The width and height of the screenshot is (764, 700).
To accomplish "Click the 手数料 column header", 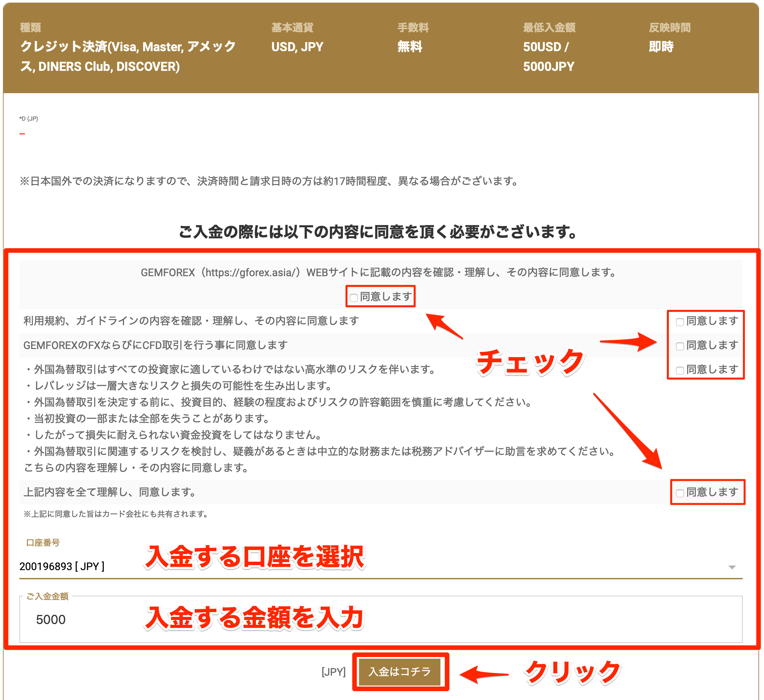I will (x=413, y=28).
